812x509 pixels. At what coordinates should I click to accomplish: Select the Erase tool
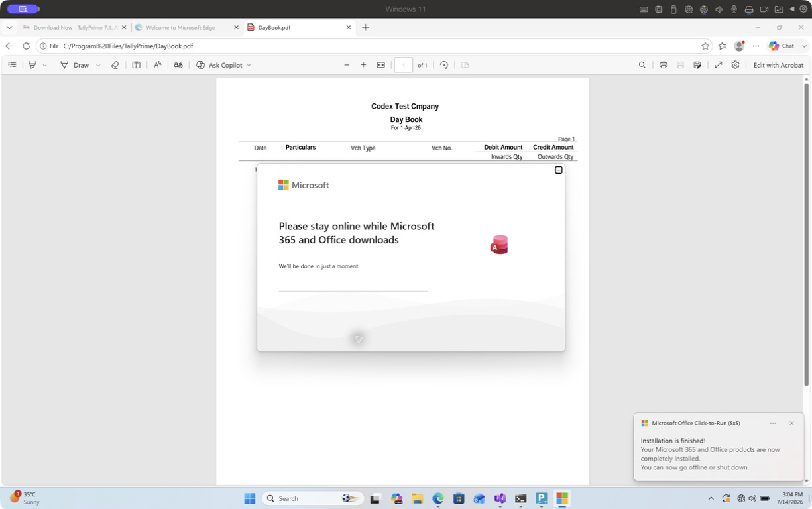click(115, 65)
